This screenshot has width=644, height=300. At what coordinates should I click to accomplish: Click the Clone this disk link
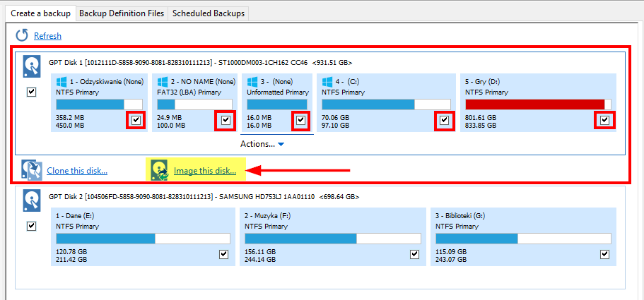(77, 170)
